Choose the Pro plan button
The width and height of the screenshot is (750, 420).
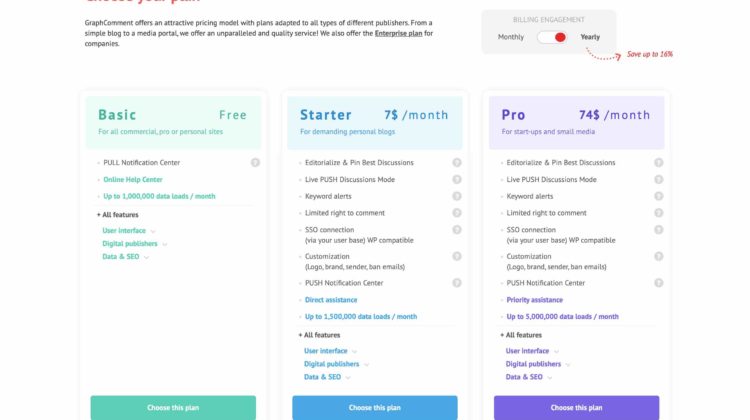coord(576,408)
